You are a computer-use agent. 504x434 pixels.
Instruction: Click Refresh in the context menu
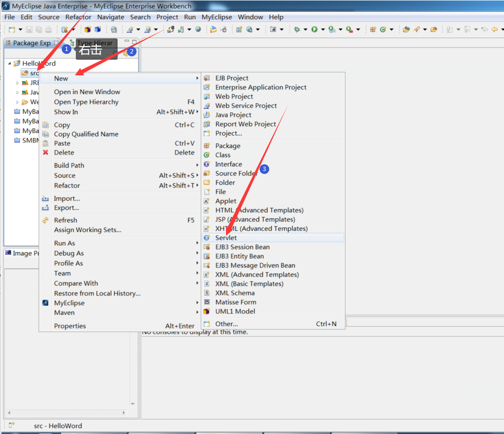pos(120,220)
